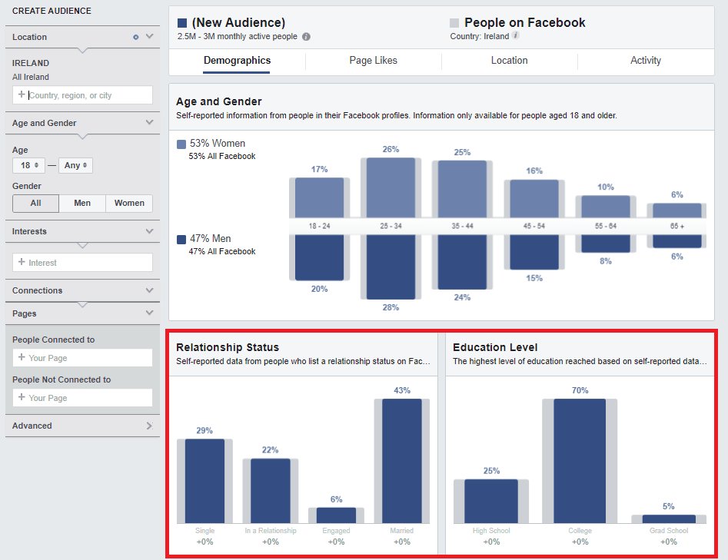Viewport: 728px width, 560px height.
Task: Select the Women gender filter
Action: pos(129,203)
